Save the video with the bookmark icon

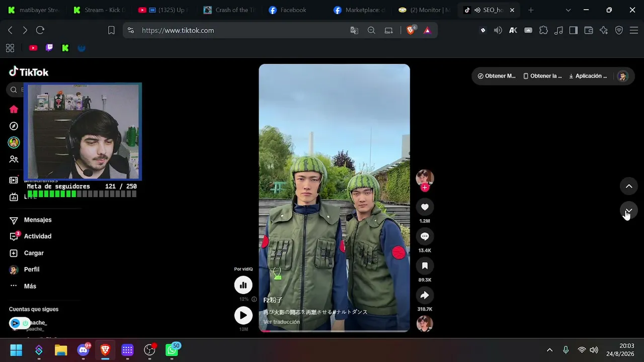[425, 266]
